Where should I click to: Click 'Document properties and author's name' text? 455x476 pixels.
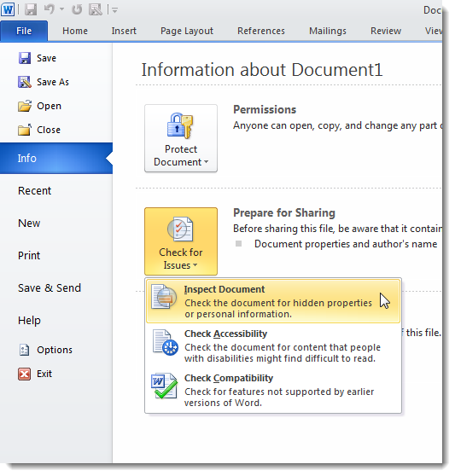click(x=346, y=244)
